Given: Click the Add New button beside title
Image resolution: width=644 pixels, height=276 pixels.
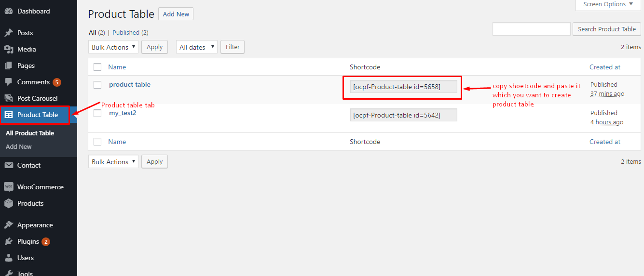Looking at the screenshot, I should pyautogui.click(x=176, y=14).
